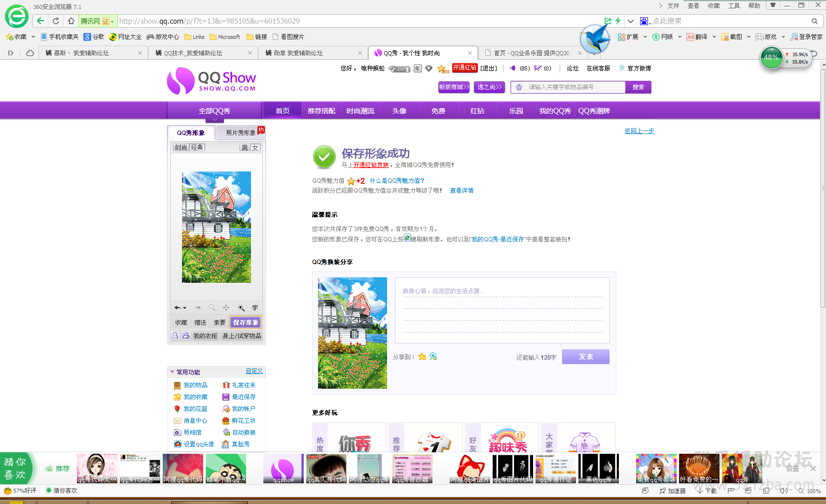Select the 男 gender toggle
826x504 pixels.
coord(245,148)
